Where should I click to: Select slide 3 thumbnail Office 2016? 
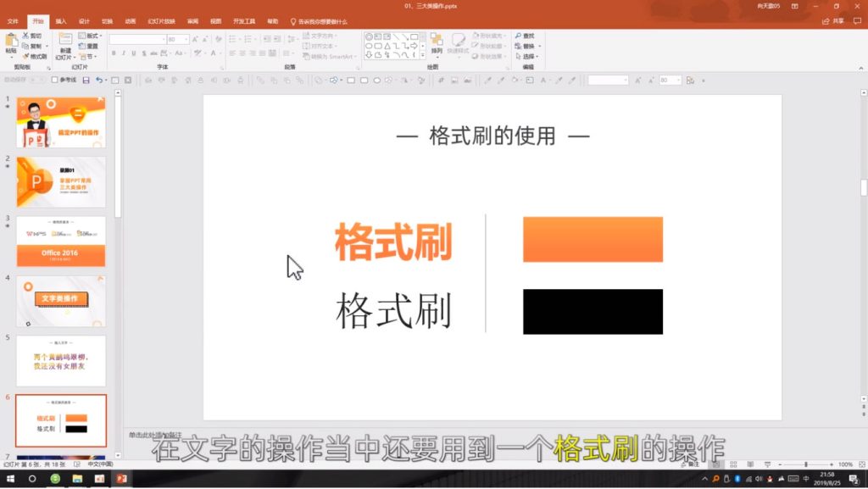[x=61, y=242]
